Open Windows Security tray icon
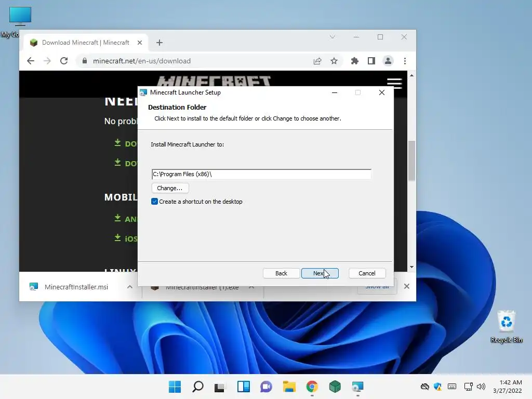The image size is (532, 399). 438,387
